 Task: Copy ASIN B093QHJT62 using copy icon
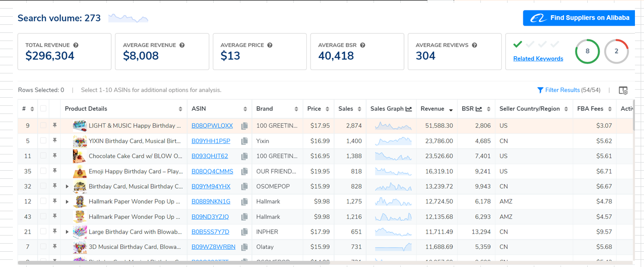[244, 156]
